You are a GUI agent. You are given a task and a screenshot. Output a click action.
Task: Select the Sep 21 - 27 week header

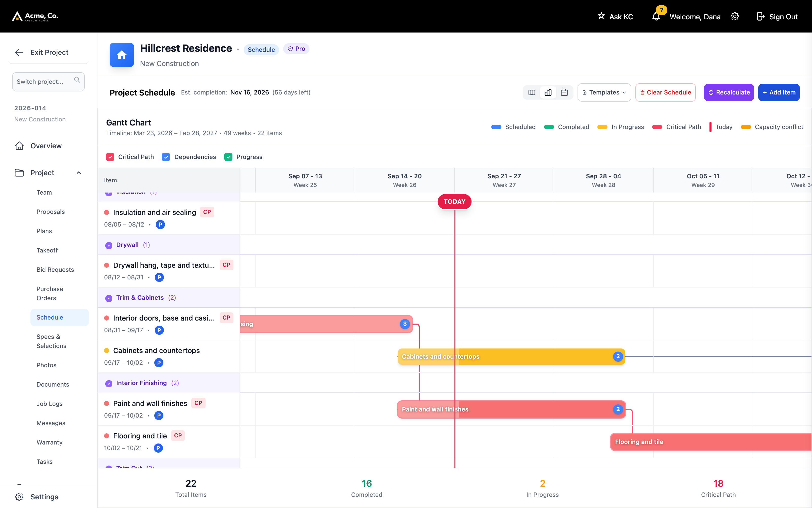[504, 180]
